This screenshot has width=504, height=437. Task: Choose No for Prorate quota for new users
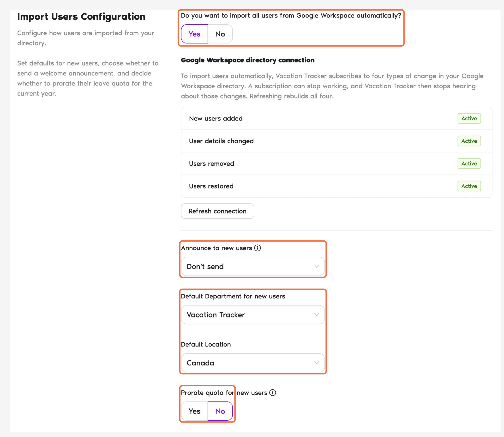(220, 411)
